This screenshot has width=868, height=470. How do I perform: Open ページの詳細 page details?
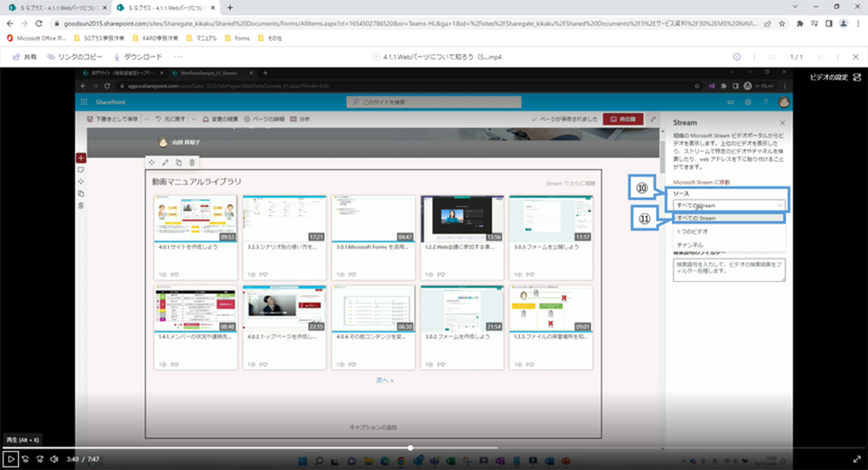pyautogui.click(x=264, y=119)
